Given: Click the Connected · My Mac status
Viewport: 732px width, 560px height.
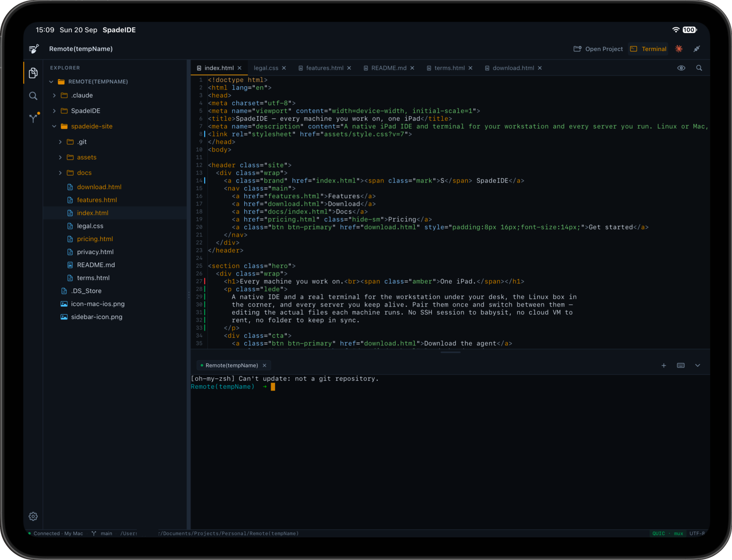Looking at the screenshot, I should coord(55,534).
